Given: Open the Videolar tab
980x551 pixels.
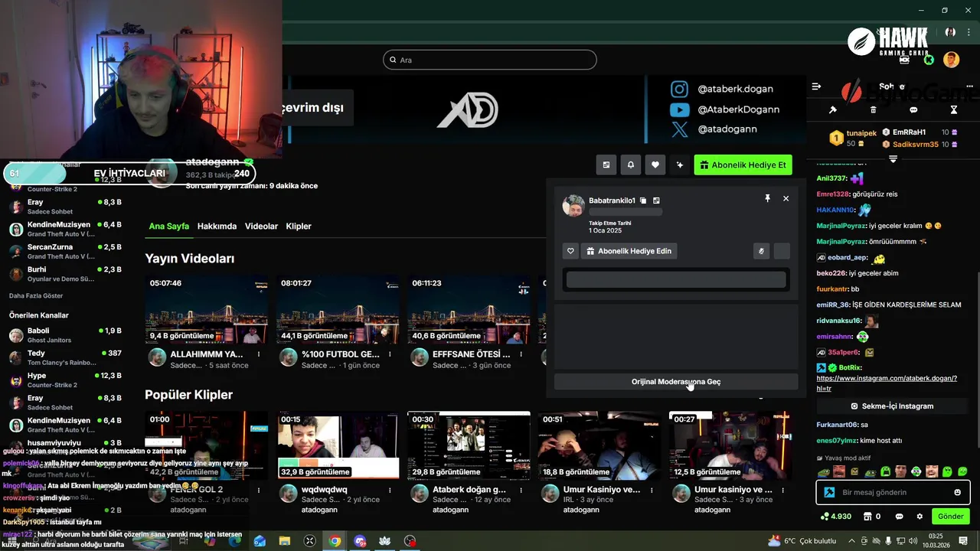Looking at the screenshot, I should tap(261, 227).
